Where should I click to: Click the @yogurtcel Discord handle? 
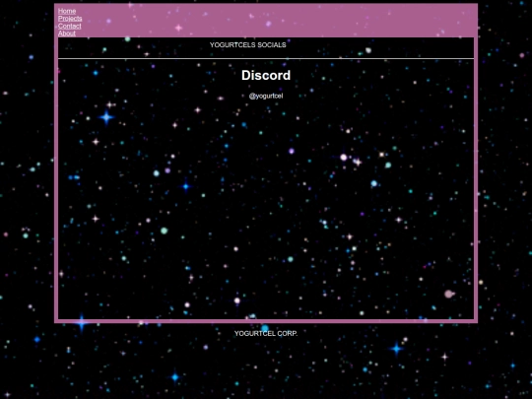tap(266, 96)
